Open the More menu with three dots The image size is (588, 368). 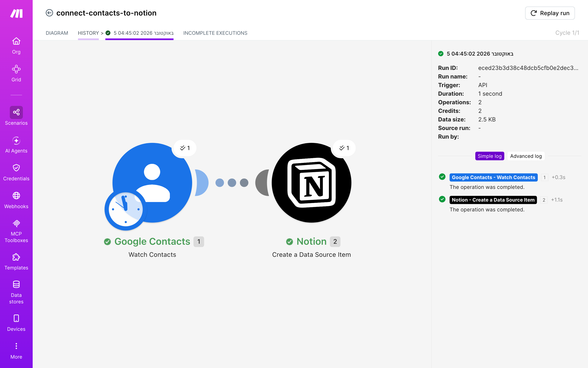(x=16, y=351)
